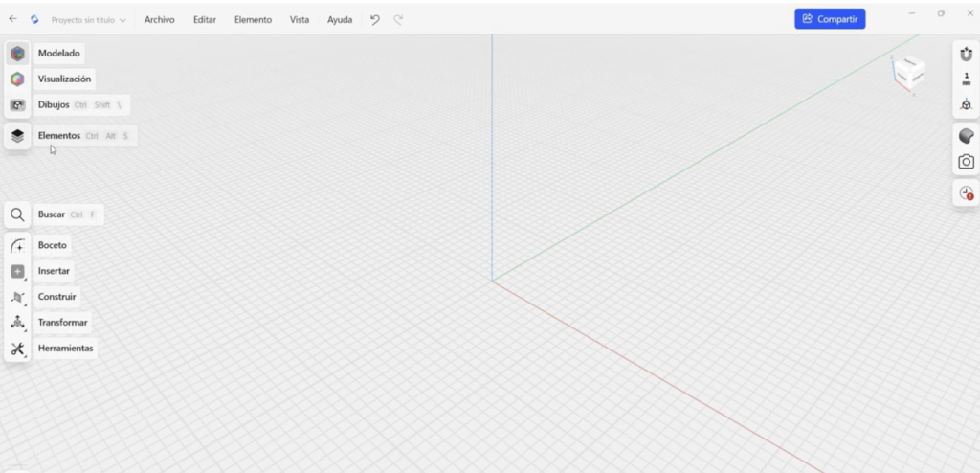980x473 pixels.
Task: Click the Buscar magnifier icon
Action: click(x=17, y=214)
